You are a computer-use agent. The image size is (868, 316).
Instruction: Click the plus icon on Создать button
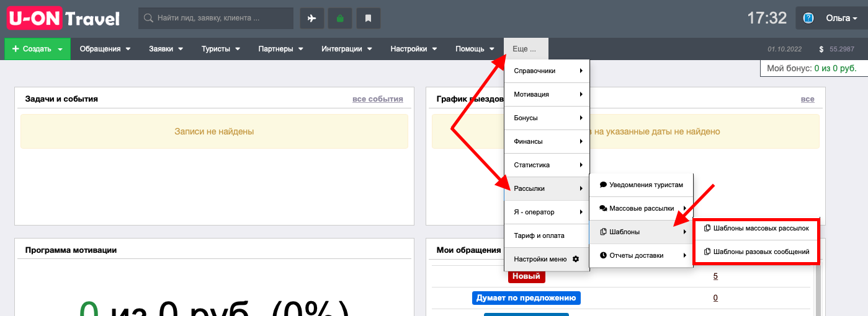pos(16,49)
